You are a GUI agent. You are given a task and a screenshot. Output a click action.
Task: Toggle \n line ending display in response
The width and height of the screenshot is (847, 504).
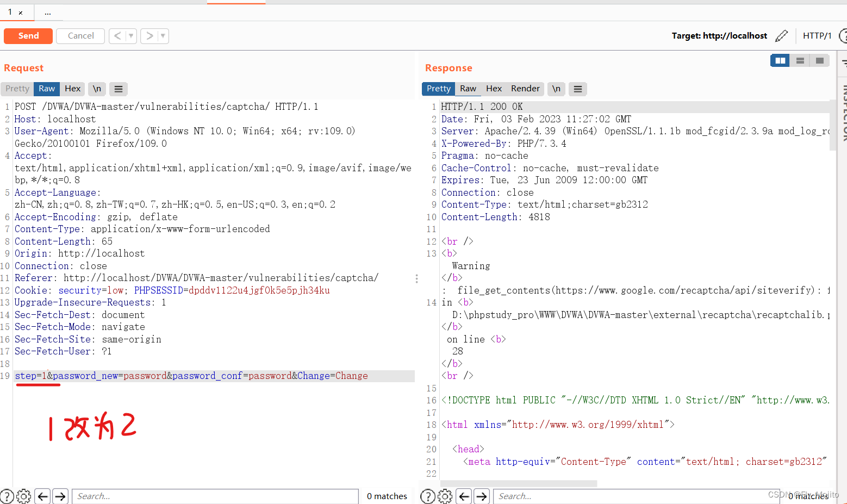[556, 89]
